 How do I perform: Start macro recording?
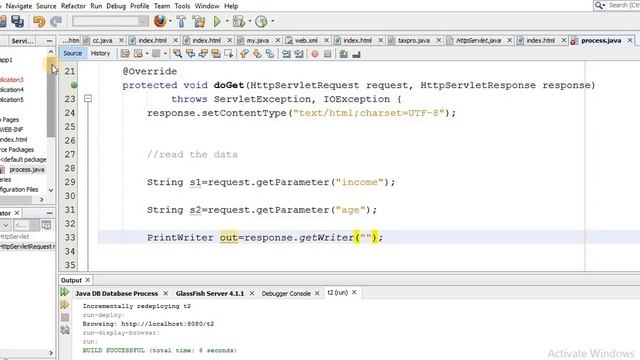click(x=315, y=53)
